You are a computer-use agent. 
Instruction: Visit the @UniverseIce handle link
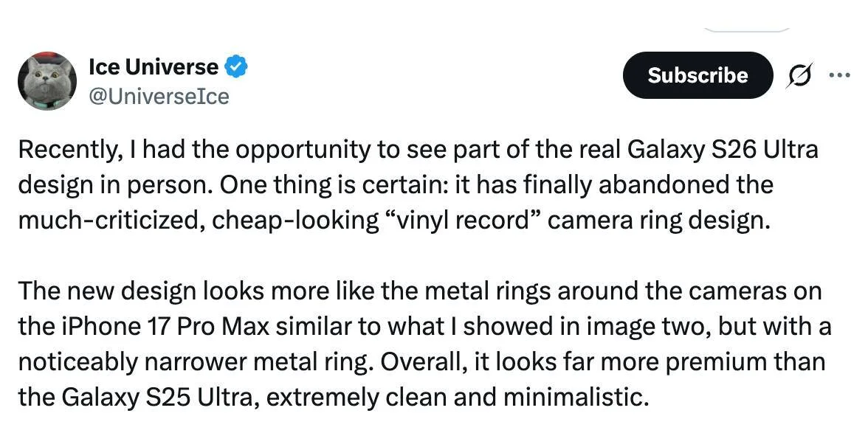tap(159, 96)
